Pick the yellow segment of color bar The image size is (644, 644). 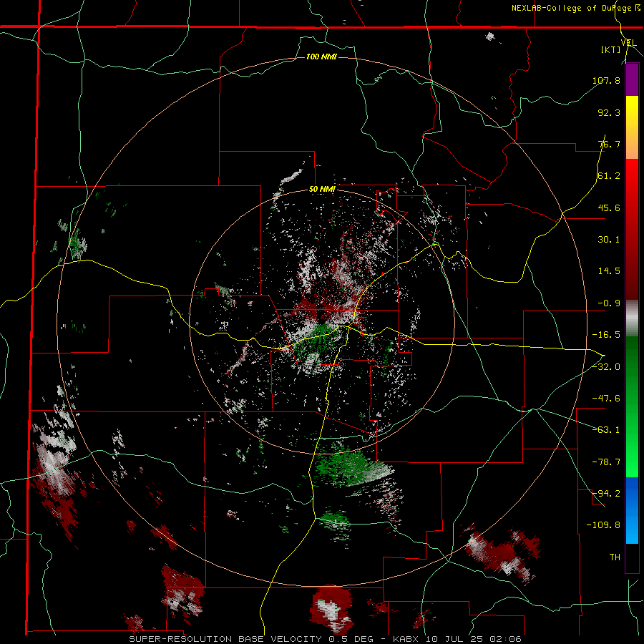coord(632,127)
